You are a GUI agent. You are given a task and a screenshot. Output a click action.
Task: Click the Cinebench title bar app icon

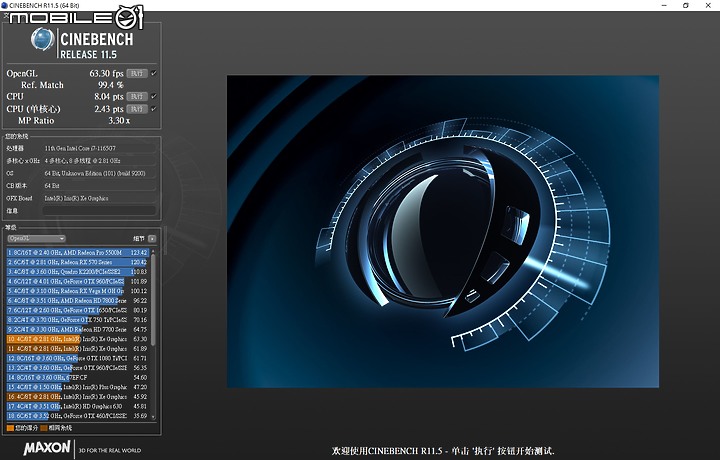point(5,5)
